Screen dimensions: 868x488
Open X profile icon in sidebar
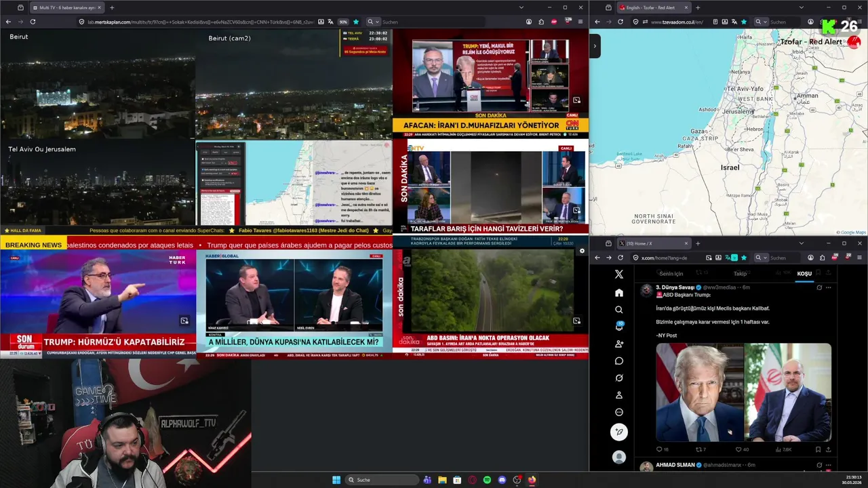click(618, 395)
